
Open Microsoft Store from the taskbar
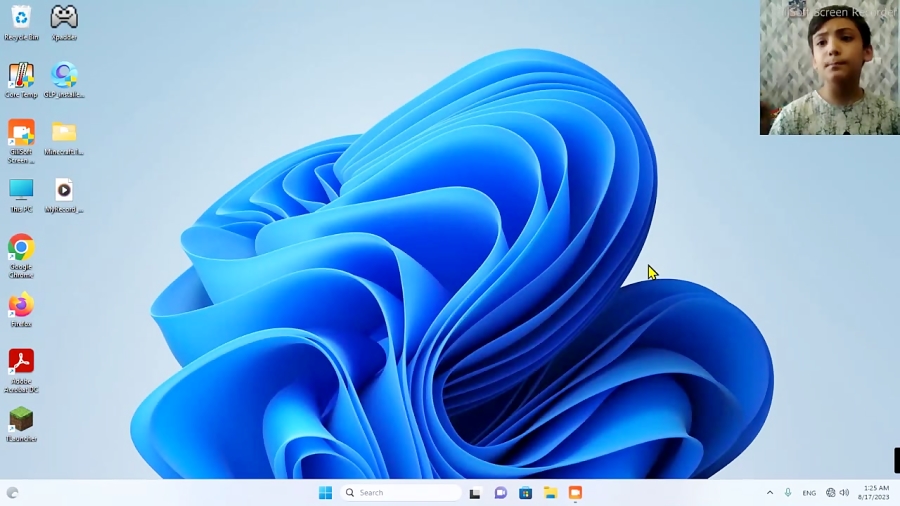coord(525,493)
